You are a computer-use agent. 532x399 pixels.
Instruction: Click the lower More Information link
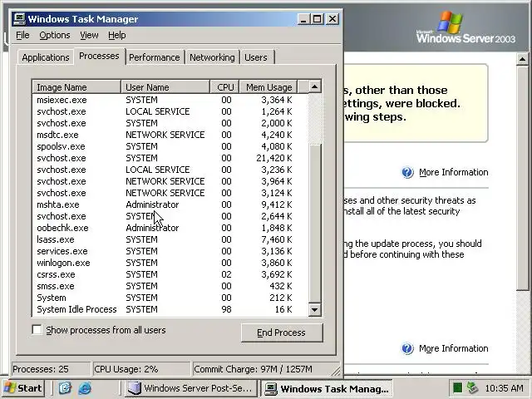[454, 348]
